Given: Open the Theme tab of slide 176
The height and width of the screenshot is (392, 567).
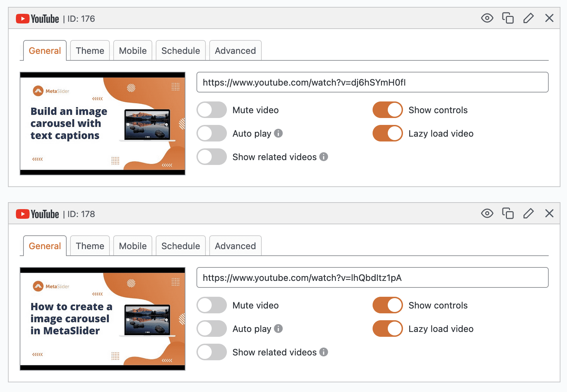Looking at the screenshot, I should (x=90, y=51).
